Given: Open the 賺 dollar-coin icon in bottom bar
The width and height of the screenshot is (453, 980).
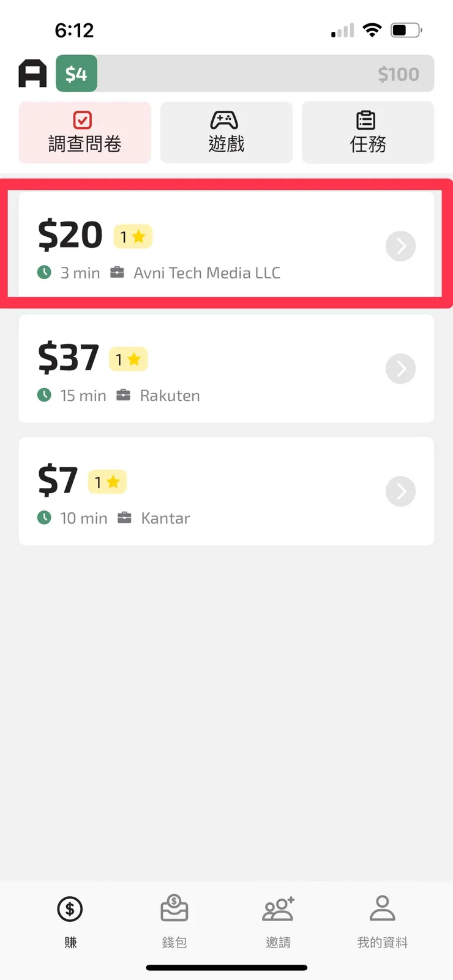Looking at the screenshot, I should coord(70,909).
